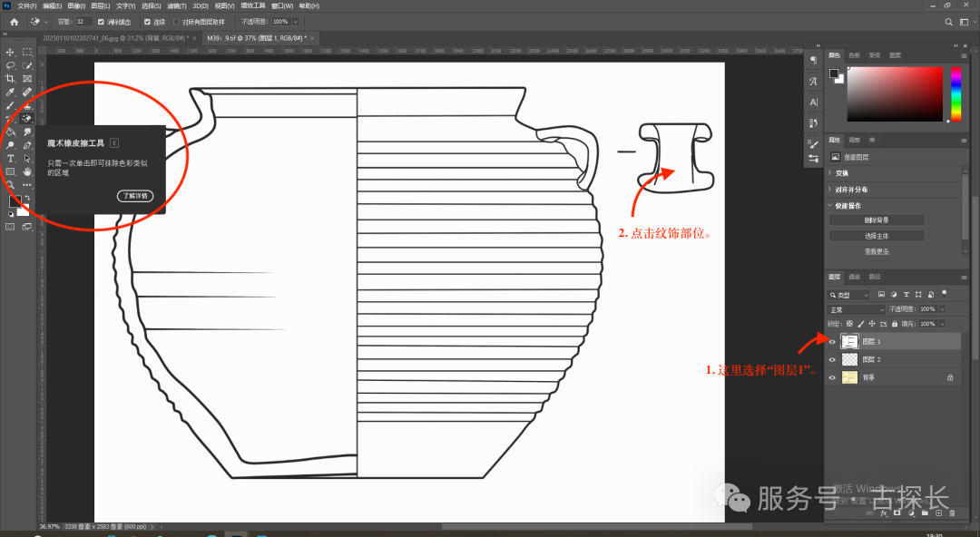Image resolution: width=980 pixels, height=537 pixels.
Task: Swap foreground and background colors
Action: (27, 198)
